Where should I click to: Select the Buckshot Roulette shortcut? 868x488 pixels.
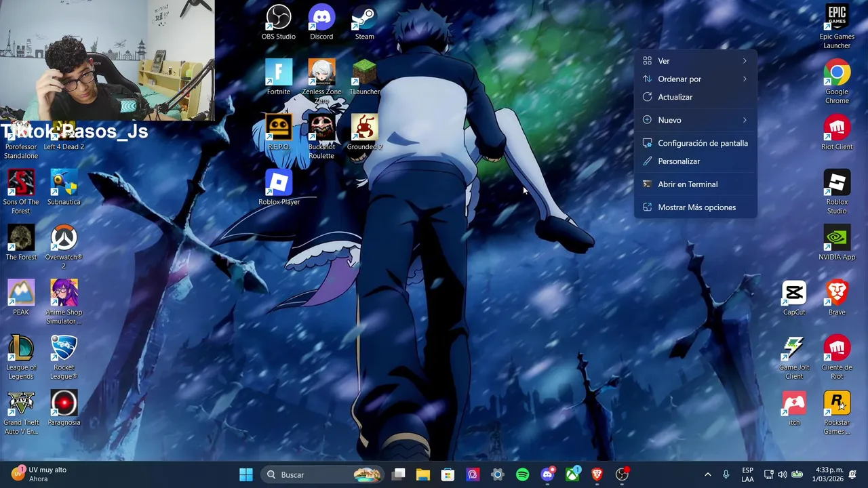(x=321, y=137)
